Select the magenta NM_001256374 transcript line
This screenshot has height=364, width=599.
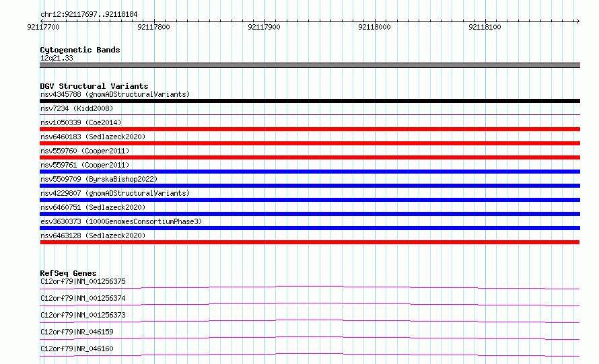pyautogui.click(x=310, y=304)
